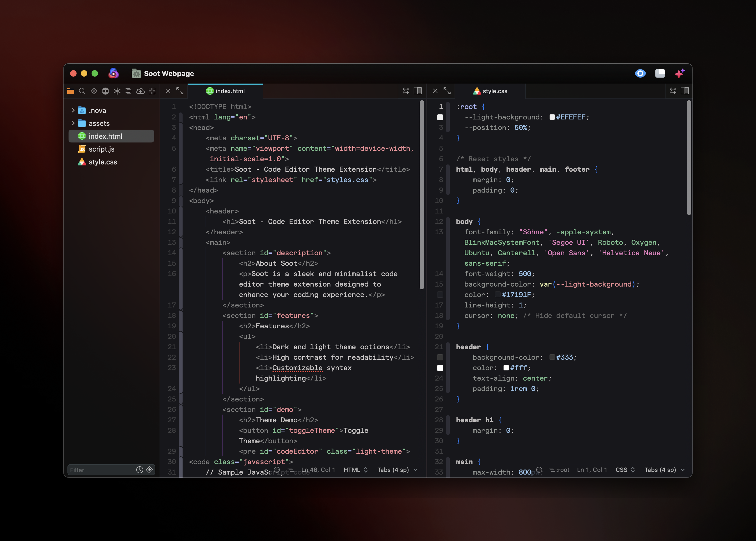The height and width of the screenshot is (541, 756).
Task: Expand the index.html pane with diagonal arrows
Action: tap(180, 91)
